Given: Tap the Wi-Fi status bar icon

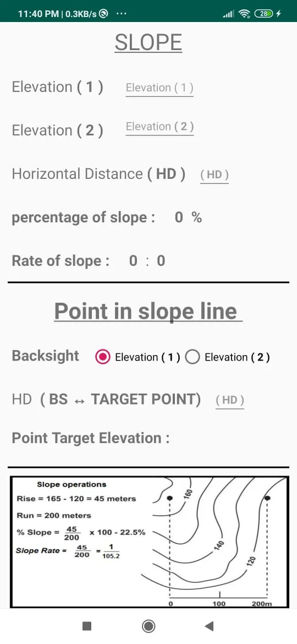Looking at the screenshot, I should [x=245, y=14].
